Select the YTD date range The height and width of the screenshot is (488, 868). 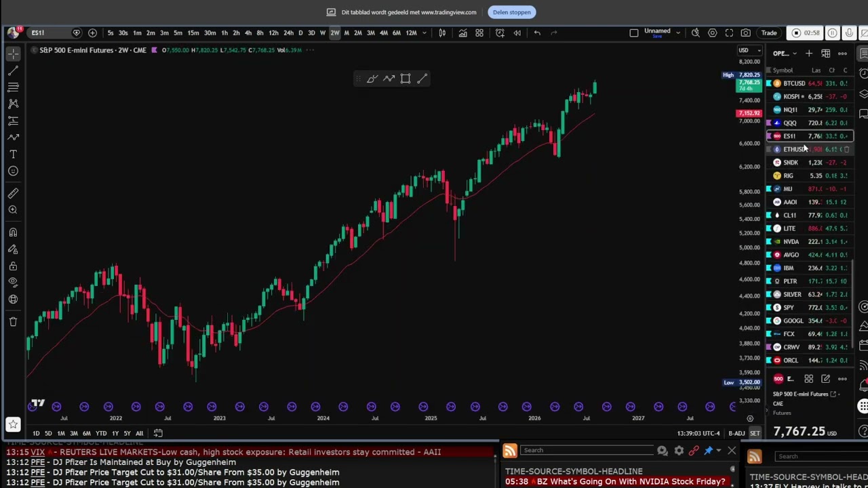coord(101,433)
